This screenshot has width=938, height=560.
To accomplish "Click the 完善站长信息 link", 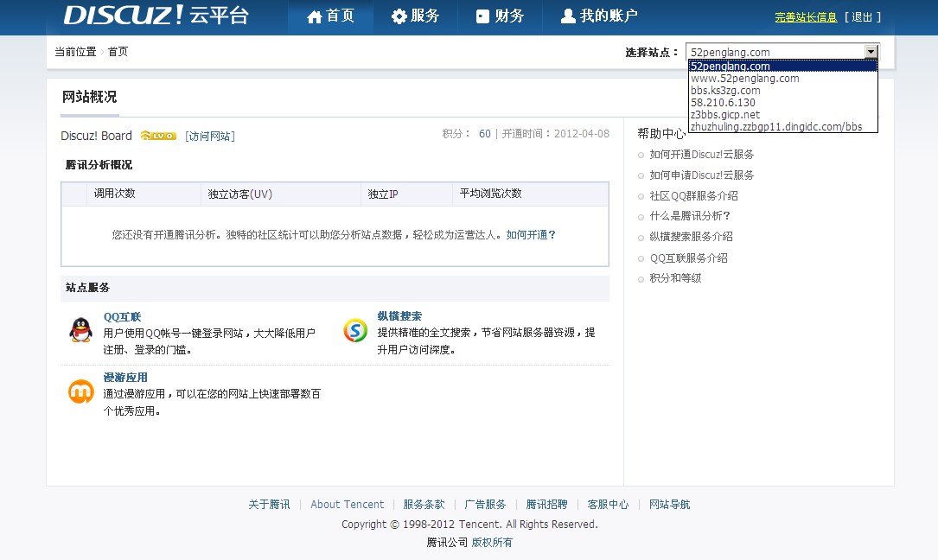I will click(x=806, y=17).
